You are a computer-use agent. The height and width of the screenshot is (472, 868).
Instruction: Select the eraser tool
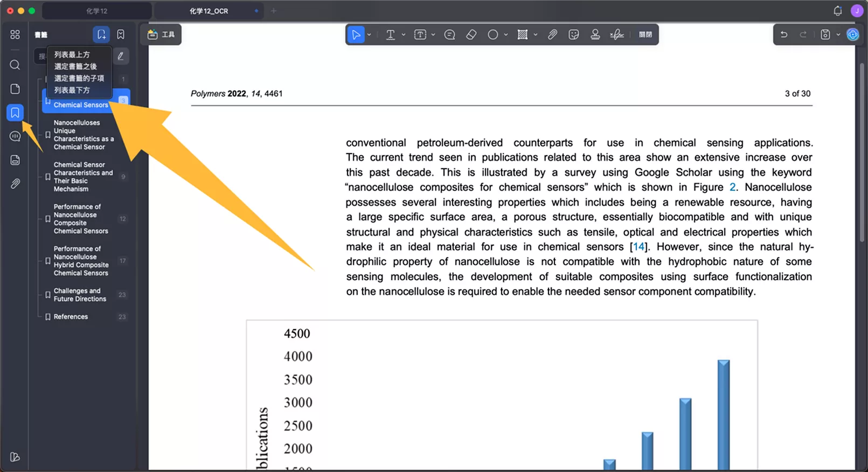(471, 34)
